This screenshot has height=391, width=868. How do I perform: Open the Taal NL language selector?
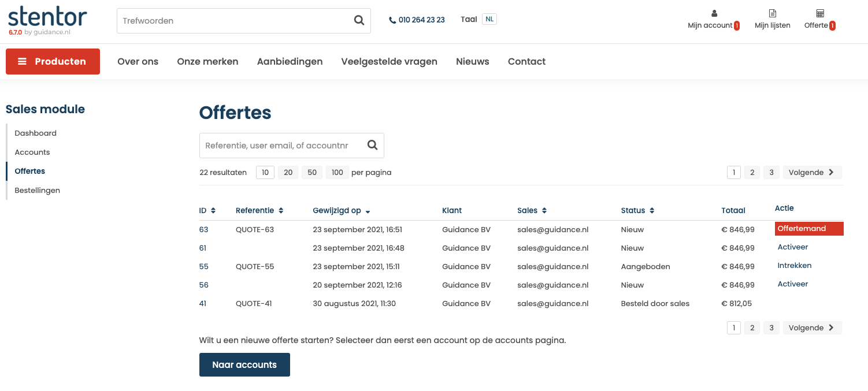pos(489,20)
